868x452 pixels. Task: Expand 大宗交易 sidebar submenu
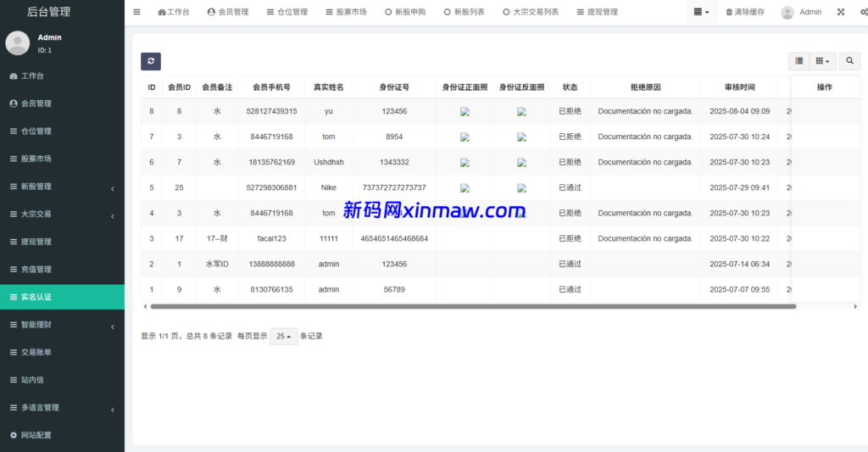coord(62,214)
